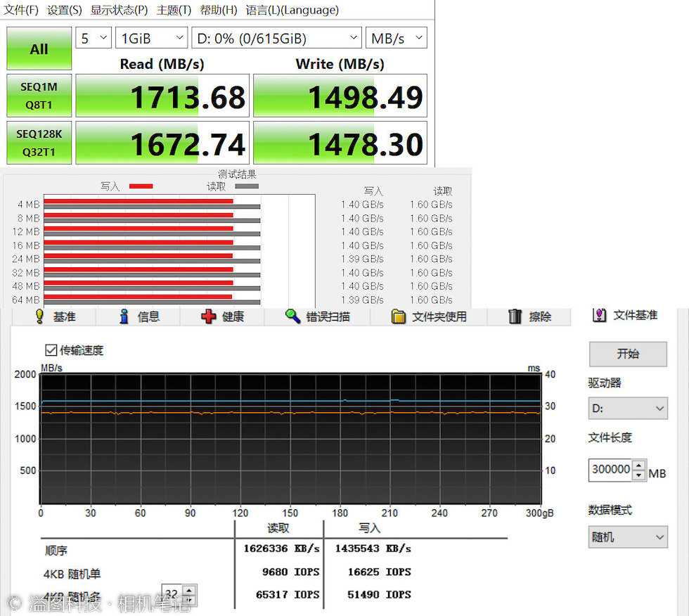Viewport: 689px width, 616px height.
Task: Click the SEQ128K read value 1672.74
Action: pyautogui.click(x=162, y=143)
